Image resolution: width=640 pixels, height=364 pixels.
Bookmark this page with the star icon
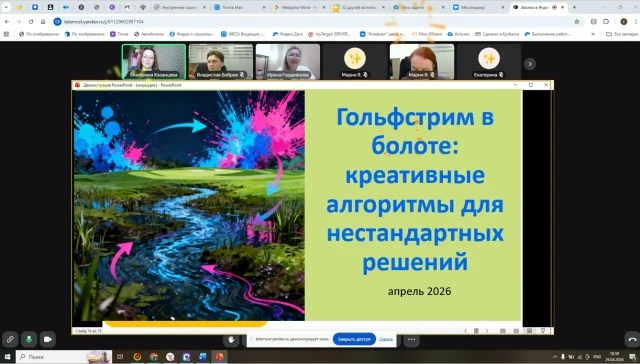[577, 22]
